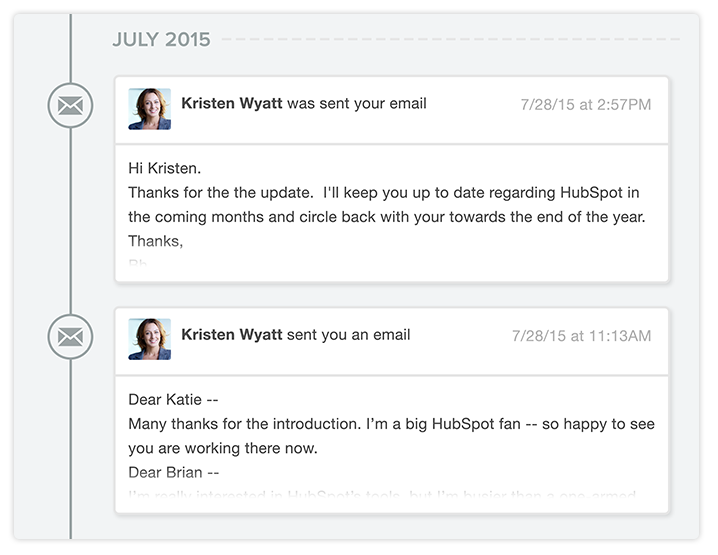This screenshot has height=555, width=718.
Task: Click the faded truncated text below 'Thanks,'
Action: click(137, 262)
